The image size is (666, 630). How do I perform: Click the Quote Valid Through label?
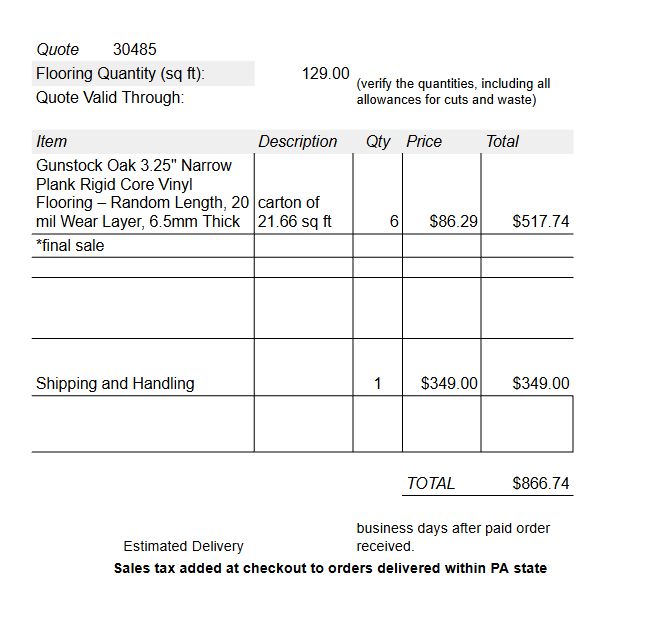[x=110, y=98]
